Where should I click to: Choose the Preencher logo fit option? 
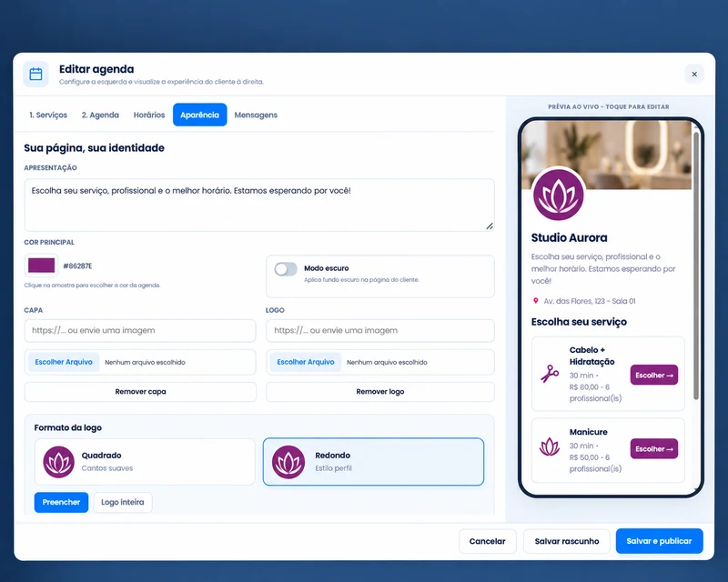click(x=61, y=502)
